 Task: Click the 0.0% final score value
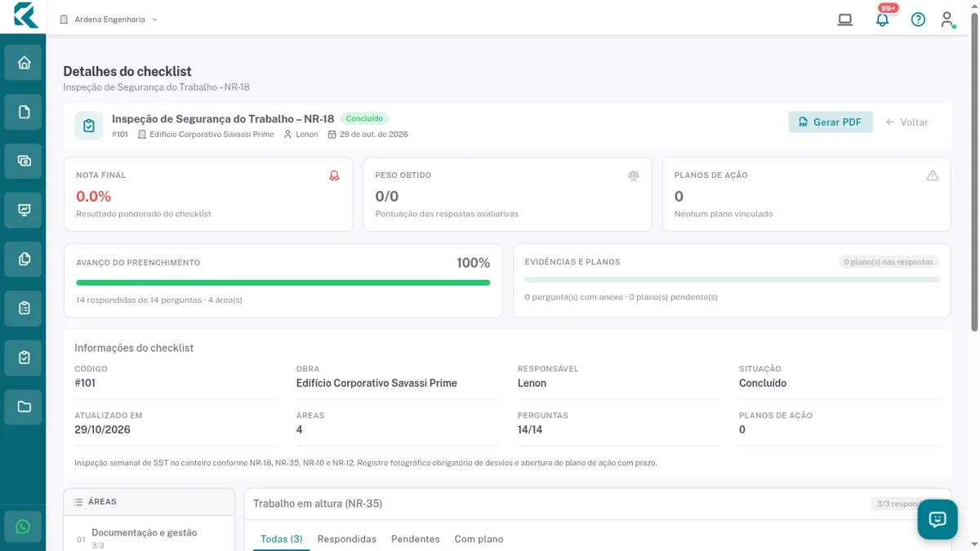tap(93, 196)
